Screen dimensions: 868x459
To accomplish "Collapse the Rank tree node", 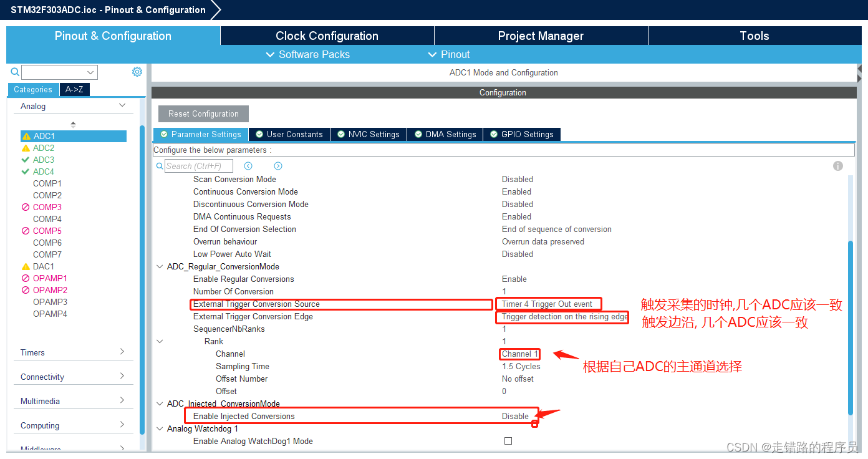I will click(160, 341).
